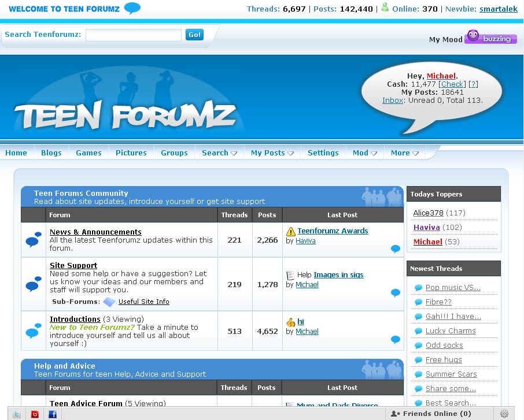Open the Useful Site Info sub-forum

143,302
